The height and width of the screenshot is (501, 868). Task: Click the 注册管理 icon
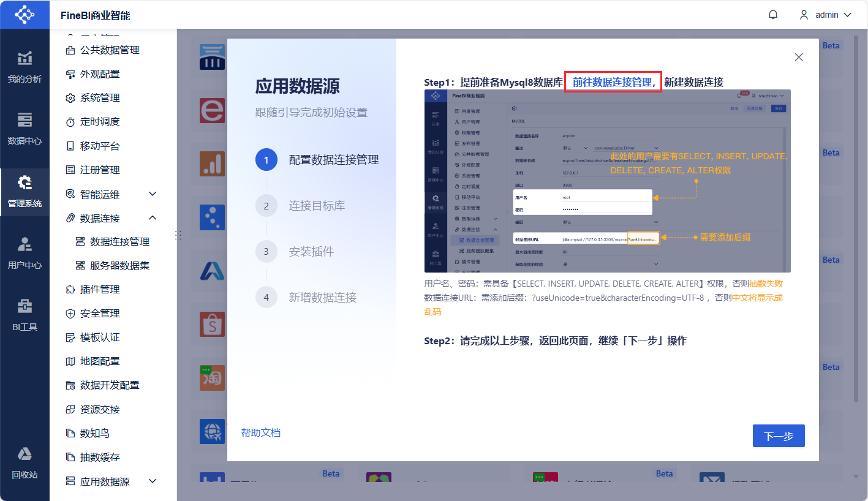(70, 170)
